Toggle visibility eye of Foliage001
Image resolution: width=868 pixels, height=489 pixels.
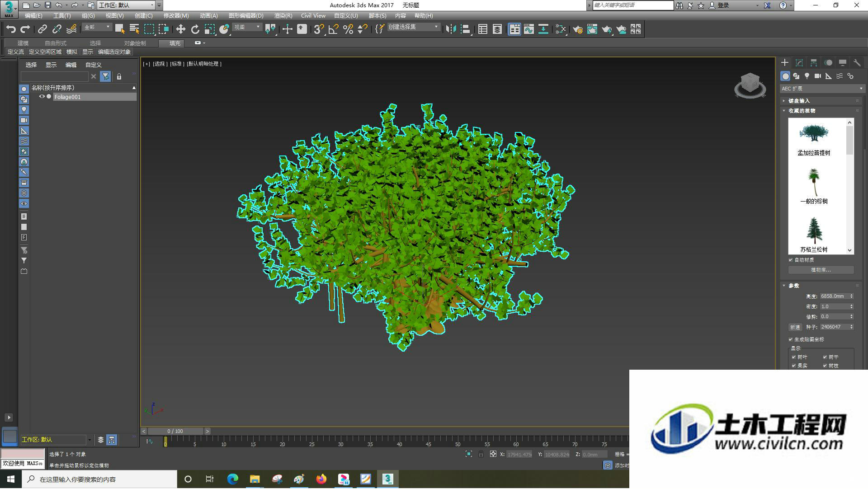[42, 97]
